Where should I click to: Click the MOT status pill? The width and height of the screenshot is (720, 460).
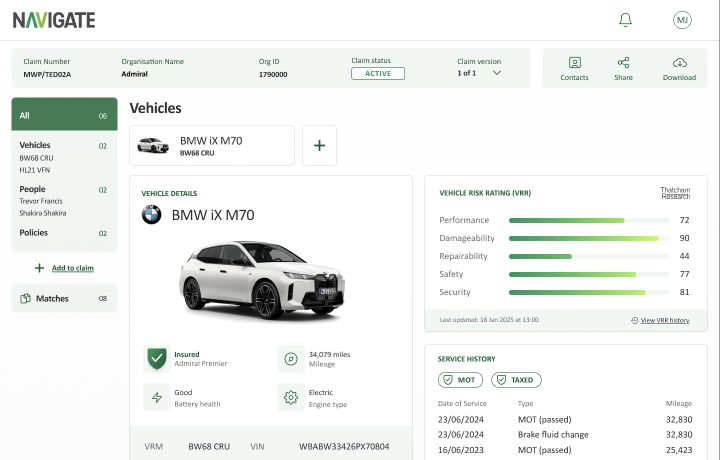pyautogui.click(x=460, y=380)
